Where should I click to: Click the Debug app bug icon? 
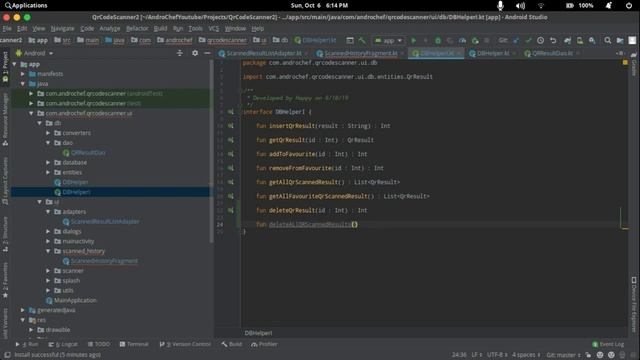tap(438, 40)
